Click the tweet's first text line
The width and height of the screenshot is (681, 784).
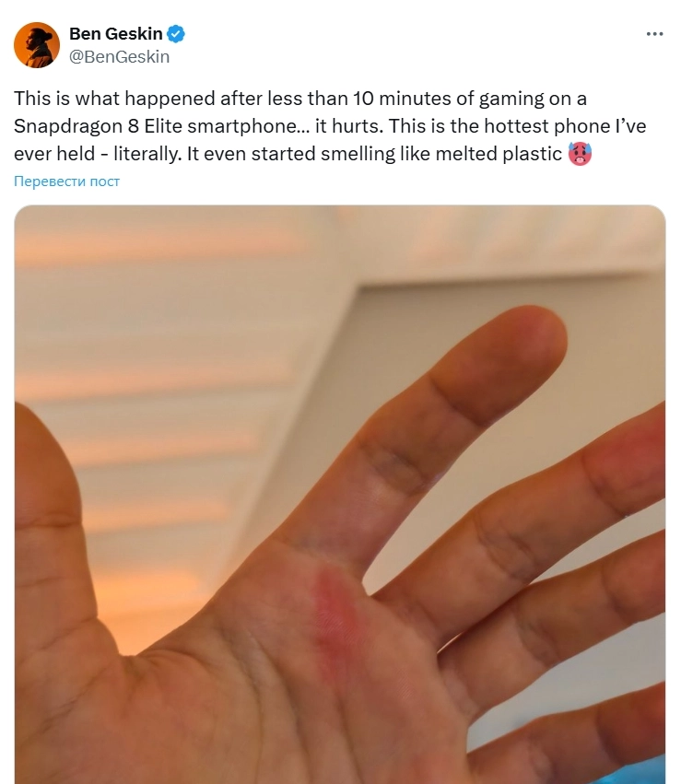(300, 99)
